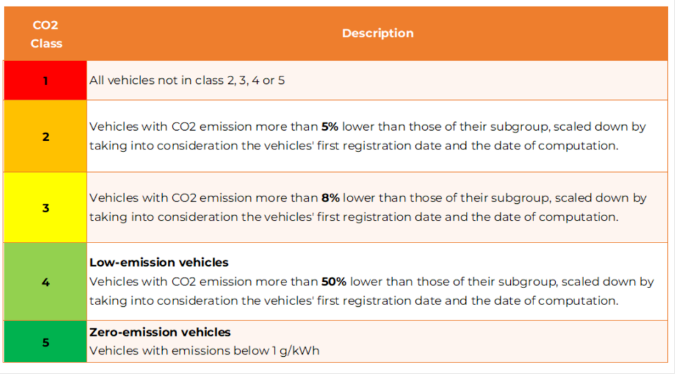The width and height of the screenshot is (677, 378).
Task: Click the bold "5%" text
Action: (x=330, y=127)
